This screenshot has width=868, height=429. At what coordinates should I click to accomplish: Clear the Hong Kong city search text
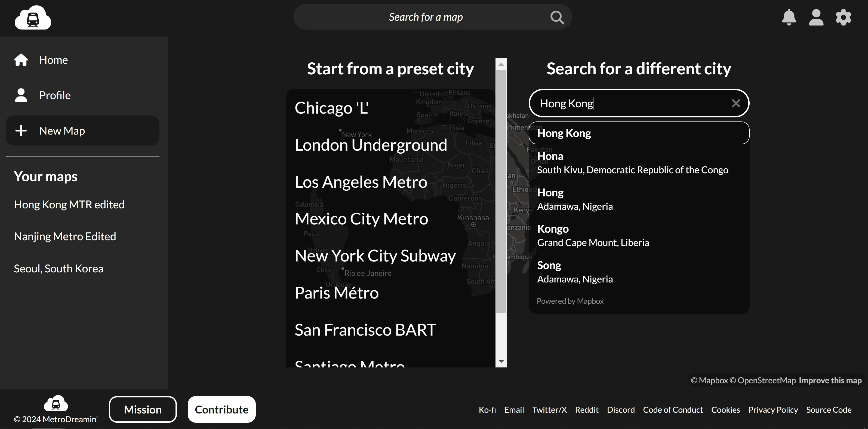point(735,103)
